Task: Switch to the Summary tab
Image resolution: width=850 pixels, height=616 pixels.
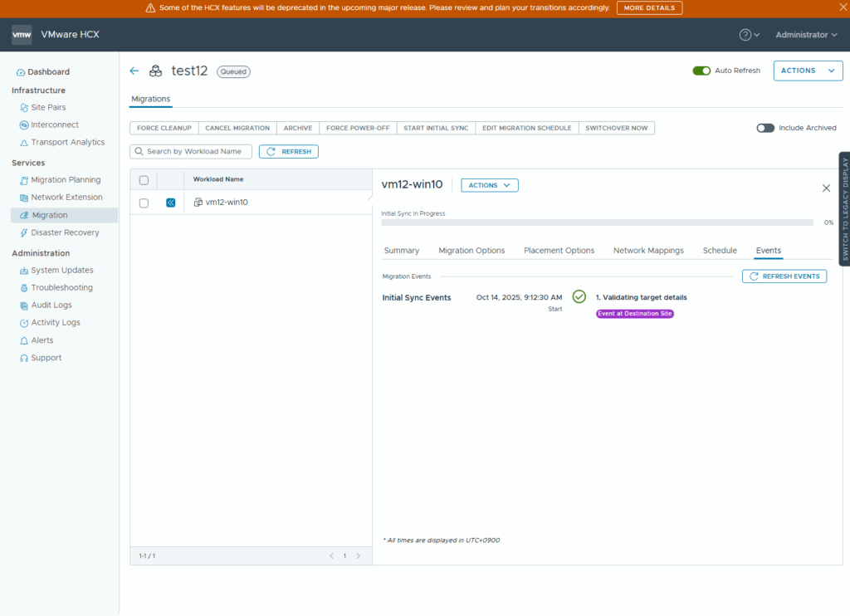Action: coord(401,251)
